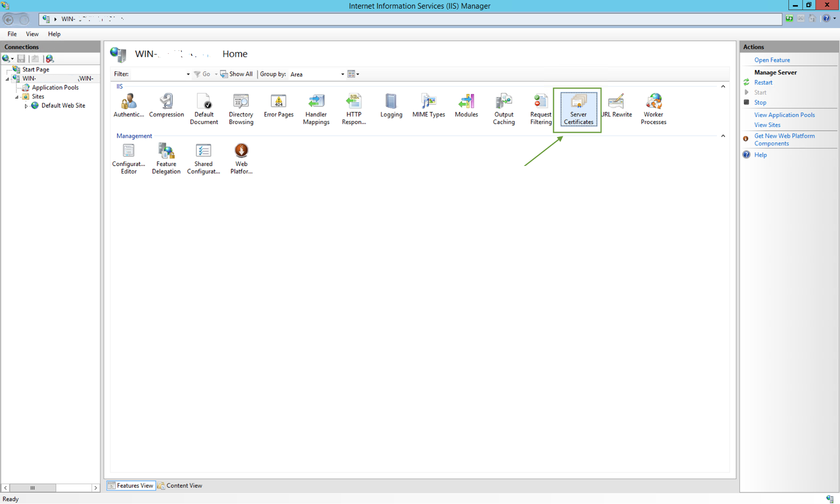Image resolution: width=840 pixels, height=504 pixels.
Task: Collapse the IIS section group
Action: [x=723, y=87]
